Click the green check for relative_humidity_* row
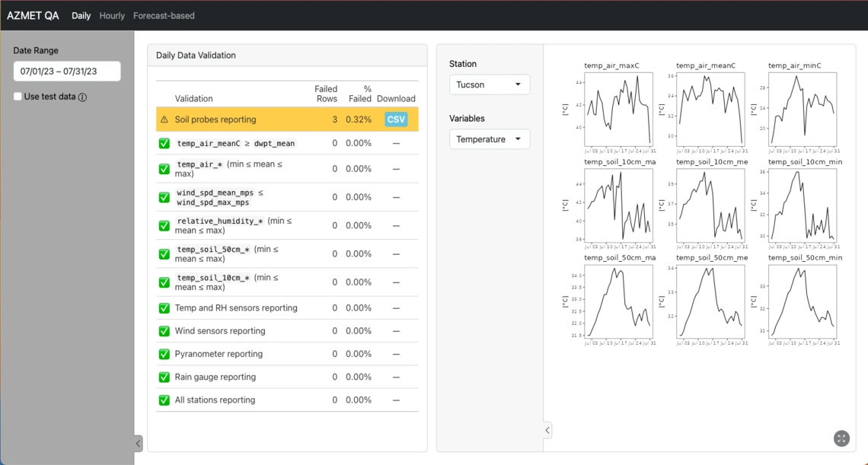The image size is (868, 465). [x=164, y=225]
